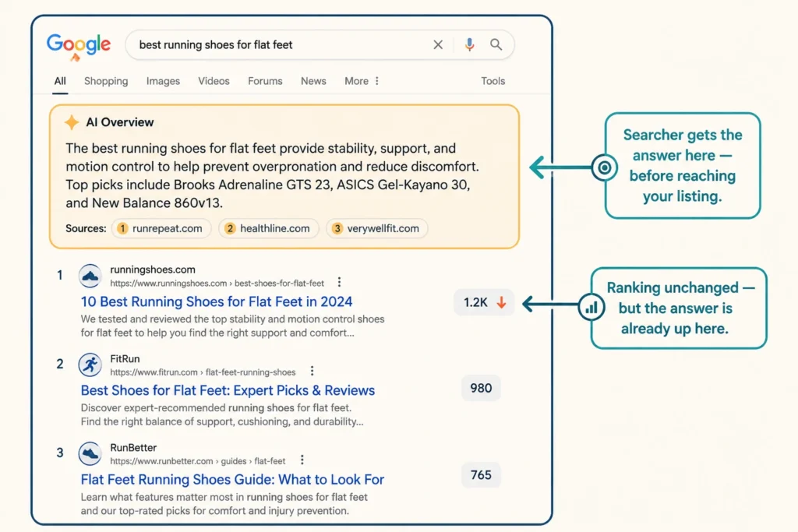Click the 'AI Overview' heading text

pyautogui.click(x=119, y=122)
